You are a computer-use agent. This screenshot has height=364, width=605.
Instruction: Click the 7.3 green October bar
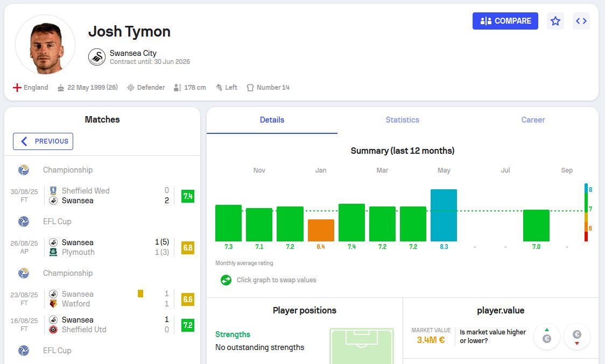(x=228, y=223)
